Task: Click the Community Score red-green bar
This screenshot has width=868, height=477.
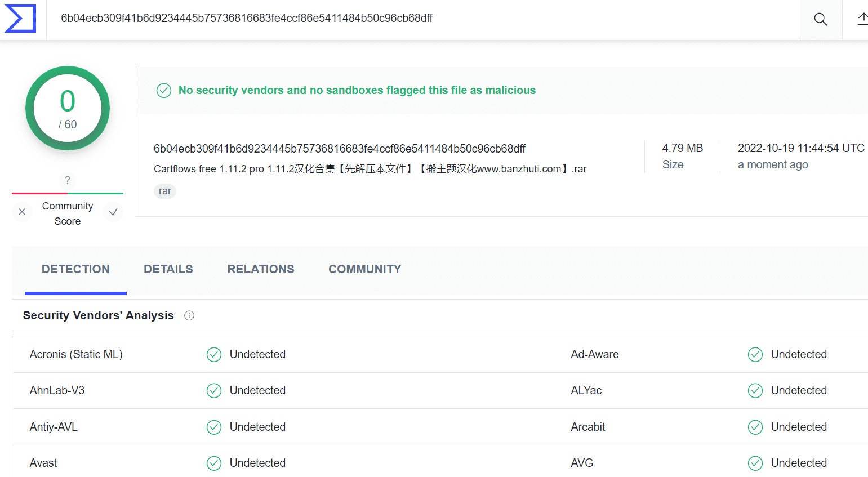Action: (x=68, y=193)
